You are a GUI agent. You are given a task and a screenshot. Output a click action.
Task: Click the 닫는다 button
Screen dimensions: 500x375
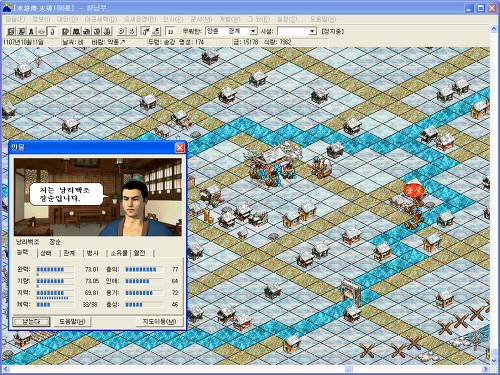pos(31,322)
